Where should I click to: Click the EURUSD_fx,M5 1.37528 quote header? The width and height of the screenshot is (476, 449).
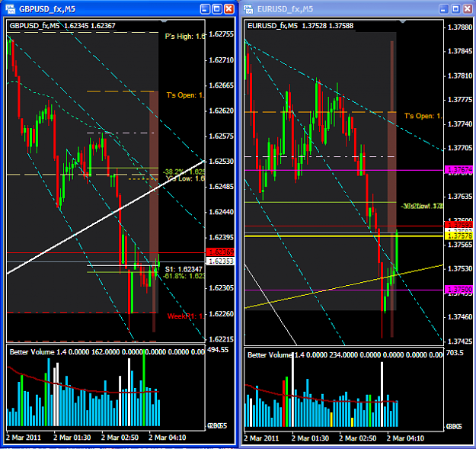(x=300, y=25)
